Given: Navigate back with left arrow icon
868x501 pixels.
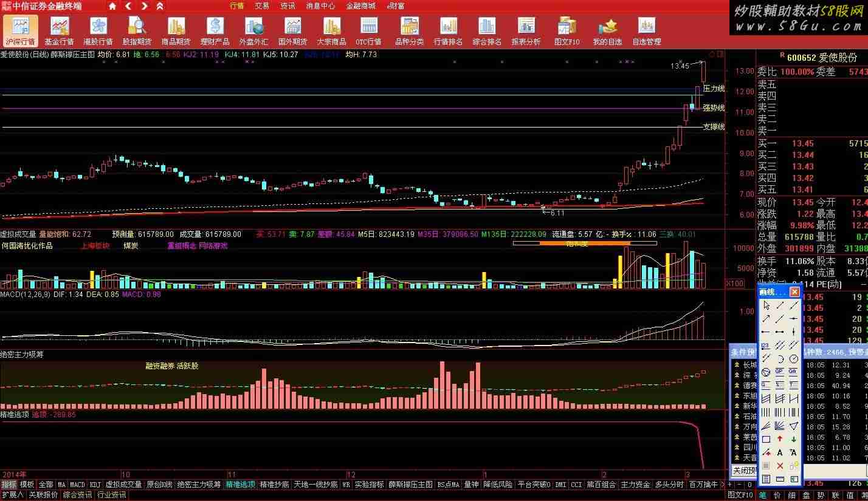Looking at the screenshot, I should (x=128, y=6).
